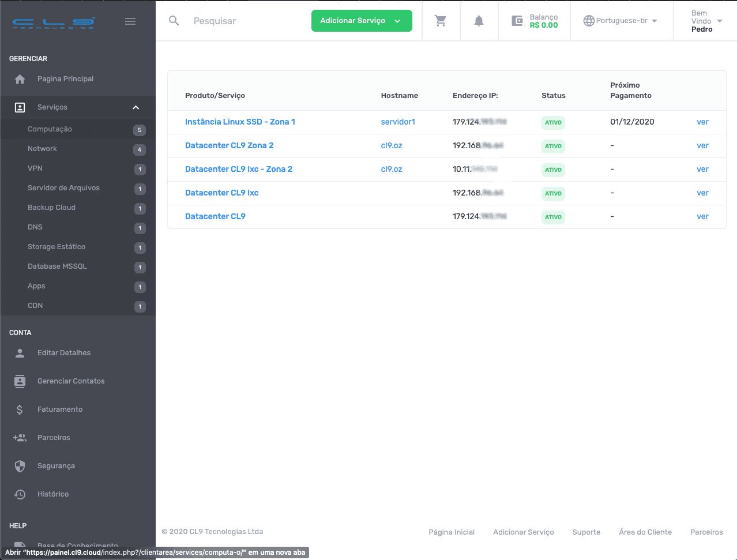Click the Suporte footer link

(586, 532)
